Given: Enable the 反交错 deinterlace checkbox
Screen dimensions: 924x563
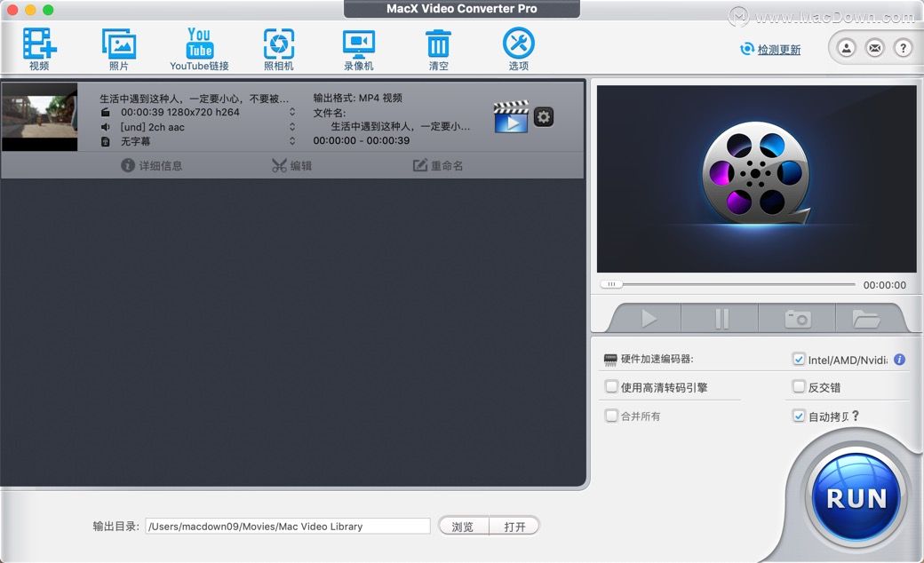Looking at the screenshot, I should coord(799,387).
